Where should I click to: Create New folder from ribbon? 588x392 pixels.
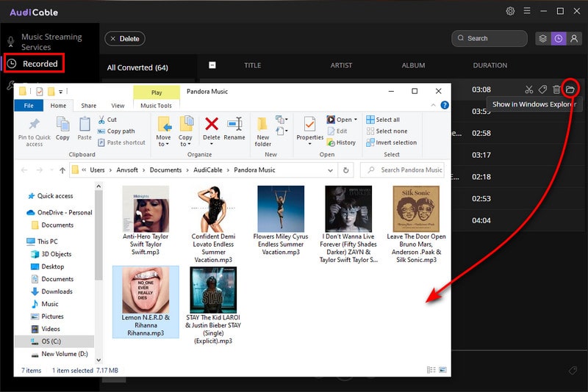tap(263, 131)
